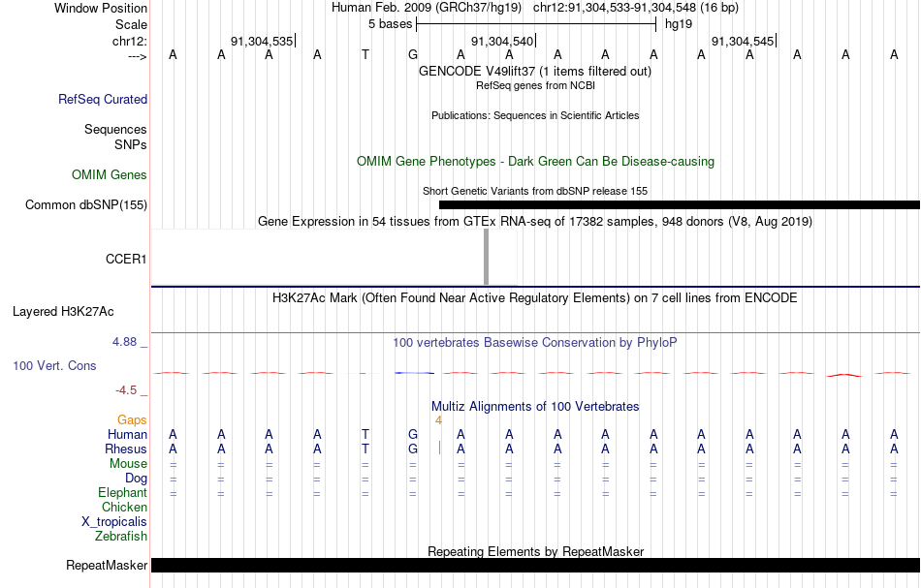Click the RepeatMasker track label
The width and height of the screenshot is (921, 588).
(107, 565)
